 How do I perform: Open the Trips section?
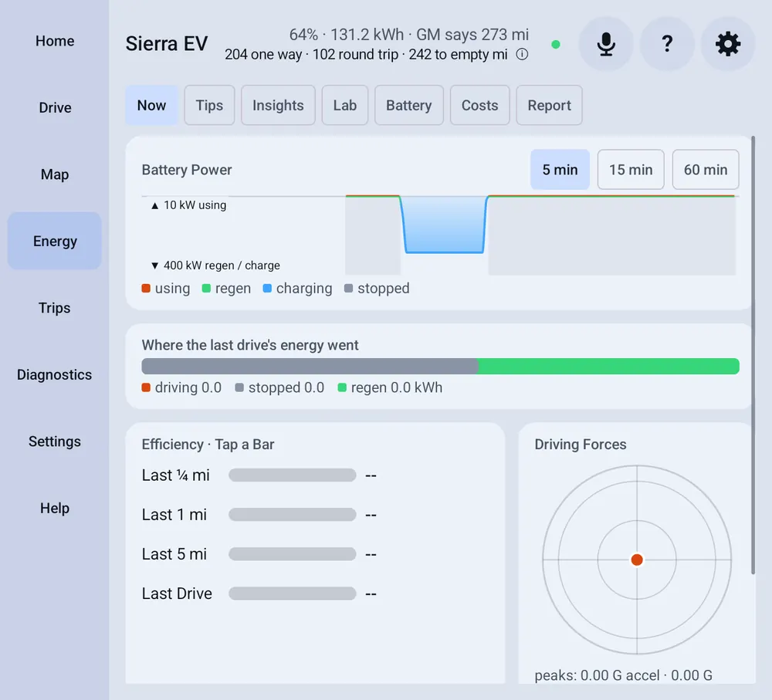coord(55,308)
